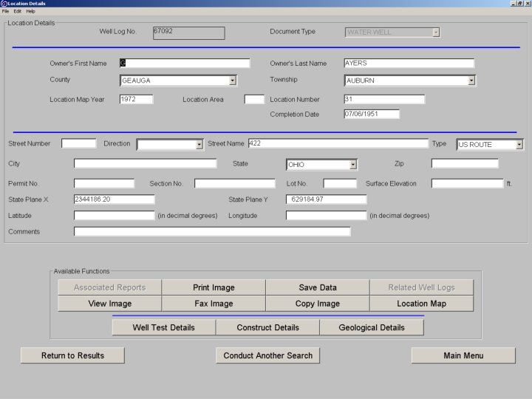Select the Latitude input box
The width and height of the screenshot is (532, 399).
pos(115,216)
